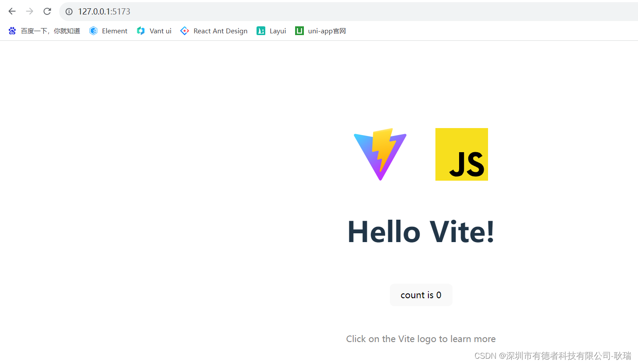This screenshot has width=638, height=364.
Task: Open the uni-app官网 bookmark
Action: pos(321,31)
